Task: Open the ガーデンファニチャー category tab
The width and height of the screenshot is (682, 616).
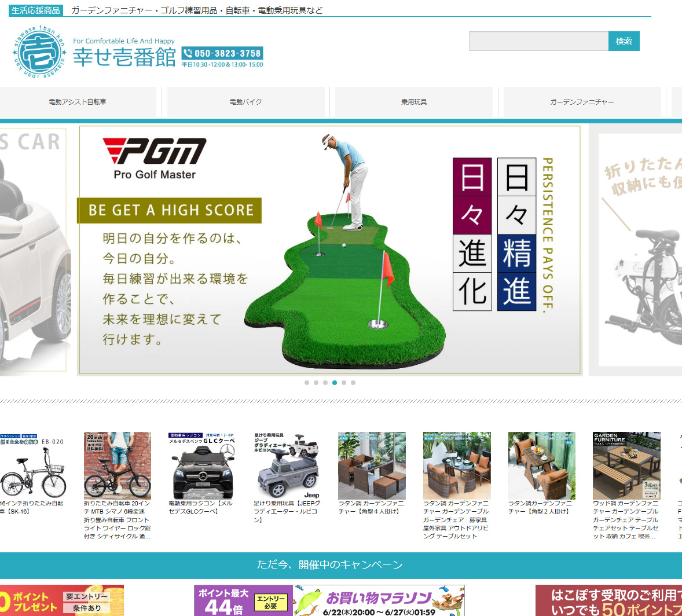Action: [582, 102]
